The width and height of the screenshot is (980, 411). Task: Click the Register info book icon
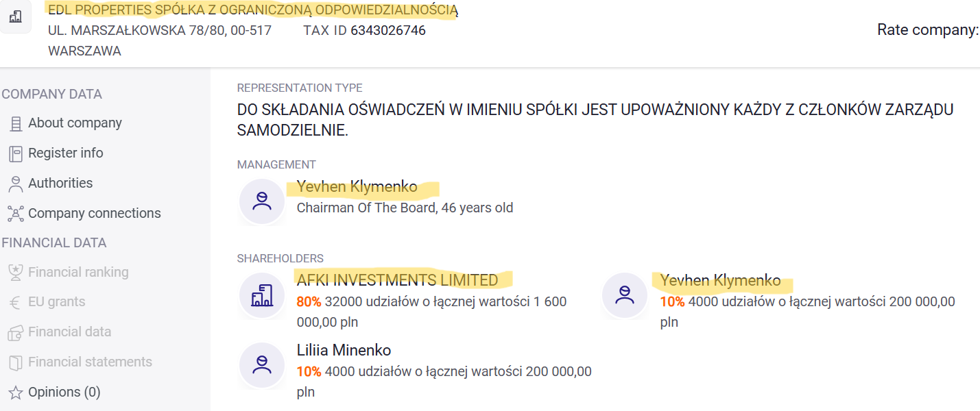(15, 153)
